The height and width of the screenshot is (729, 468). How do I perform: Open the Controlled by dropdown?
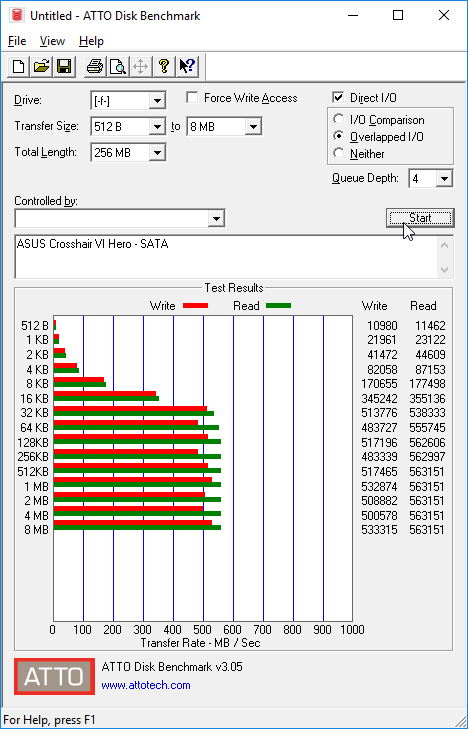coord(216,219)
